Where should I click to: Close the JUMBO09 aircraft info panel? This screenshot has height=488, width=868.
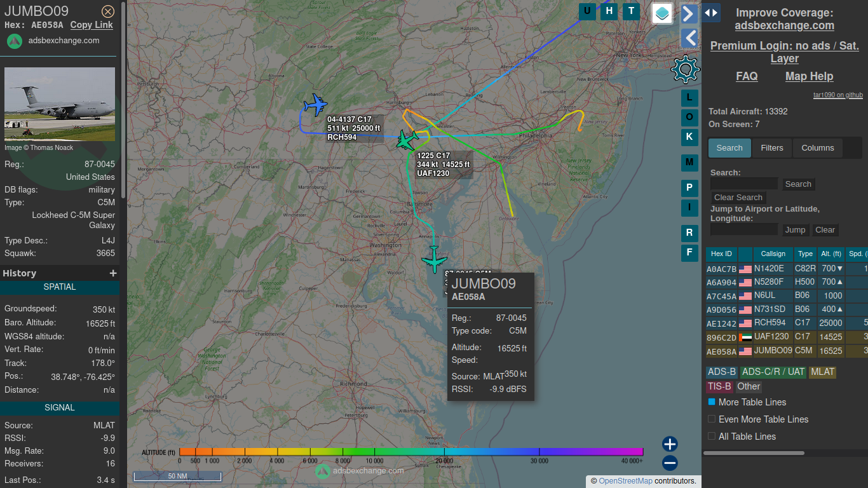[108, 11]
